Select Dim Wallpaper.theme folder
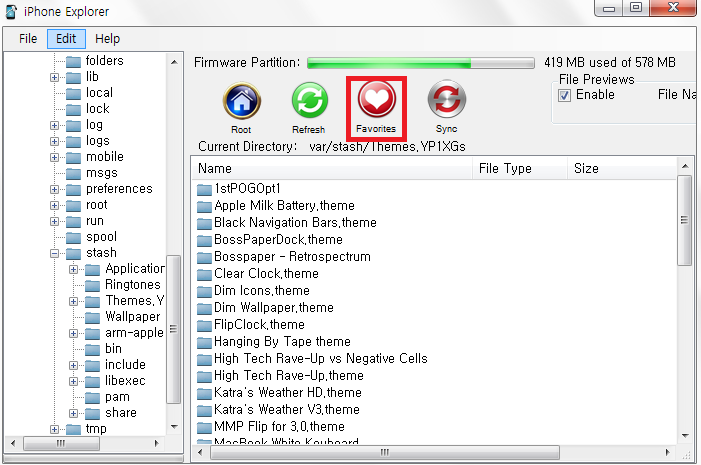This screenshot has height=465, width=701. click(x=274, y=308)
